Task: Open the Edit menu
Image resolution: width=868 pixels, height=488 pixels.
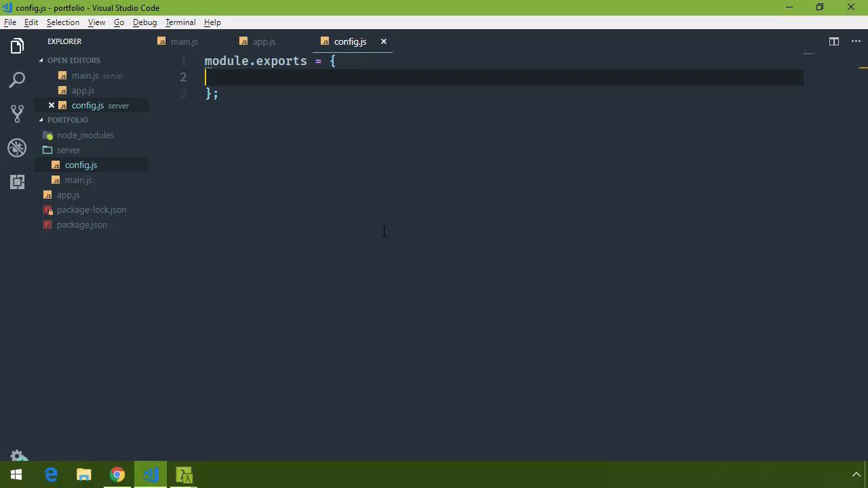Action: (x=31, y=22)
